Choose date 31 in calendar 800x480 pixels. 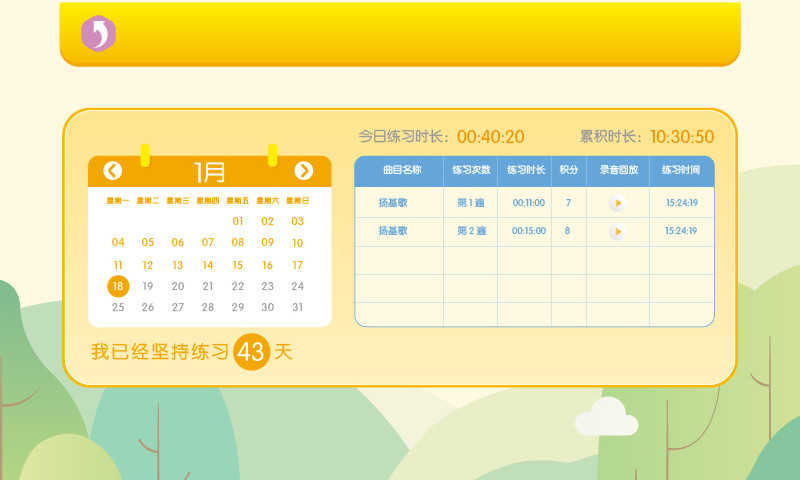click(297, 308)
